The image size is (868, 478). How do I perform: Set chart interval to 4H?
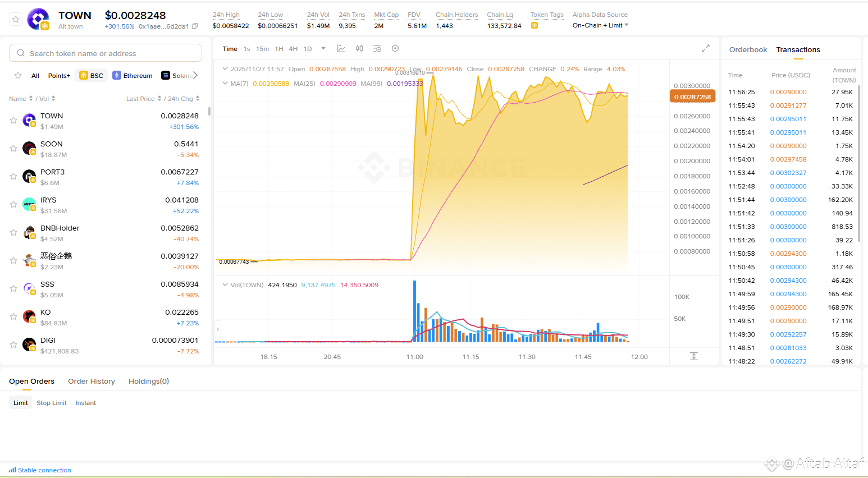(x=293, y=49)
